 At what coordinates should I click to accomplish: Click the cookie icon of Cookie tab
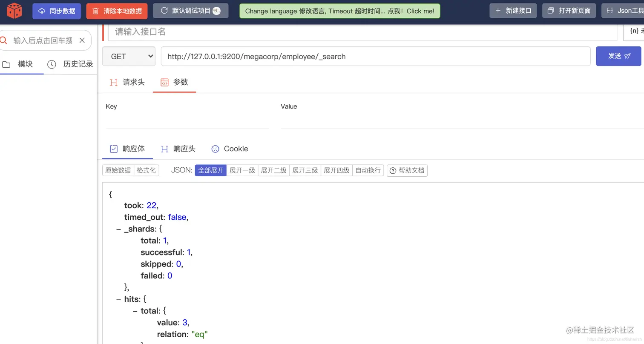click(215, 149)
